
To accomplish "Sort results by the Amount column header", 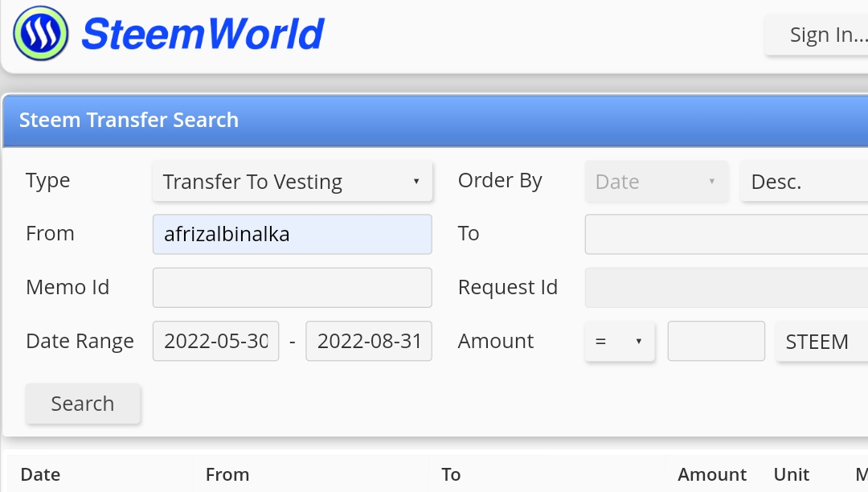I will pos(712,474).
